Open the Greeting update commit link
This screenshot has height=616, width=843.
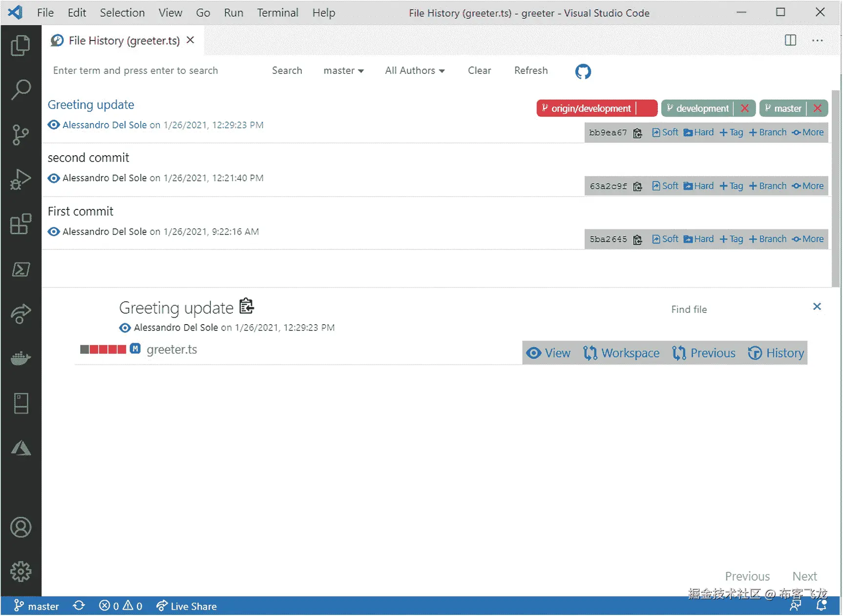pyautogui.click(x=91, y=105)
